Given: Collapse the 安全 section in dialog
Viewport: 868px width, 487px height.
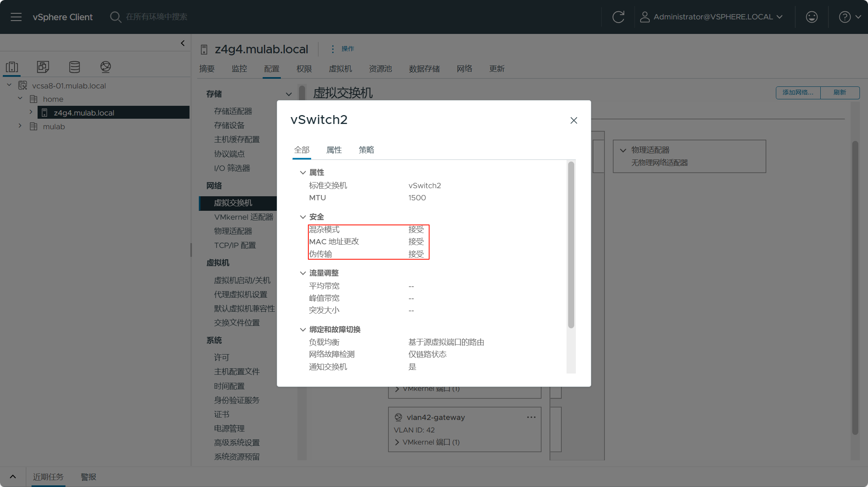Looking at the screenshot, I should [303, 217].
